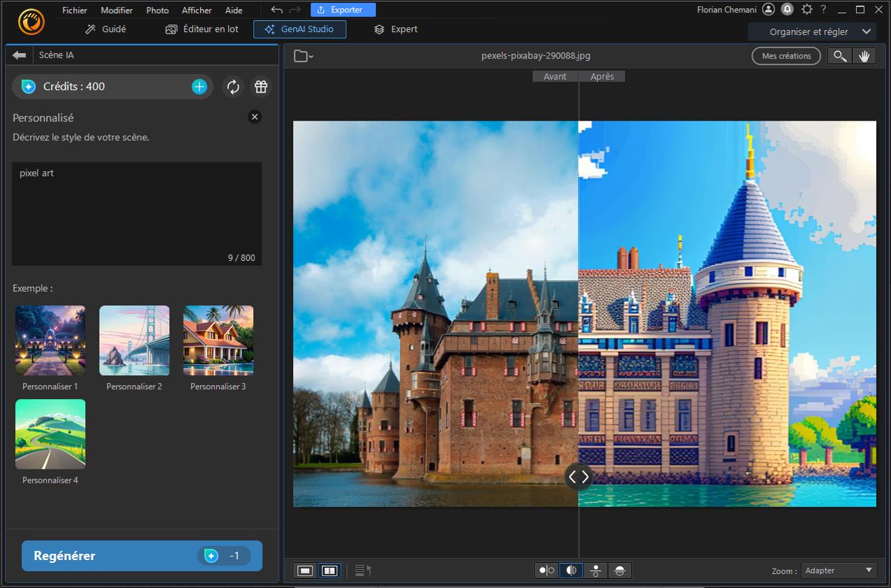Refresh the credits balance
The height and width of the screenshot is (588, 891).
pos(233,86)
